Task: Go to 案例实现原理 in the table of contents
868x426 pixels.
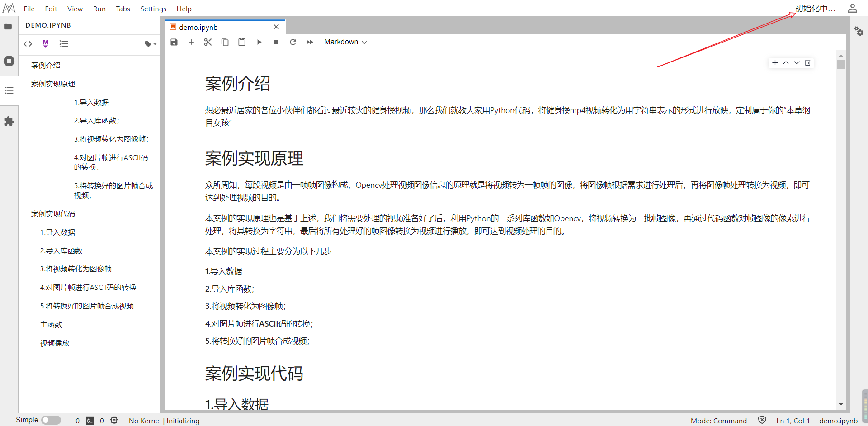Action: (53, 84)
